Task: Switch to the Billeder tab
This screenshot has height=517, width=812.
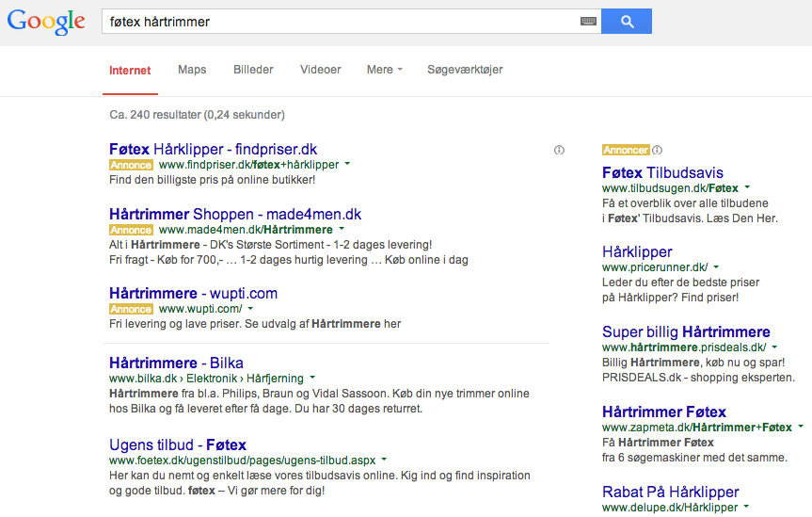Action: tap(253, 70)
